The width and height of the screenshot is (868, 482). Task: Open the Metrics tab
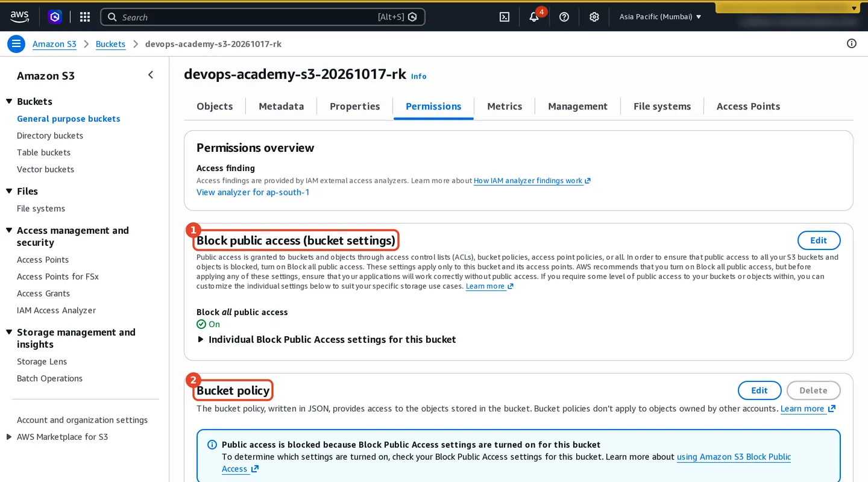point(505,106)
